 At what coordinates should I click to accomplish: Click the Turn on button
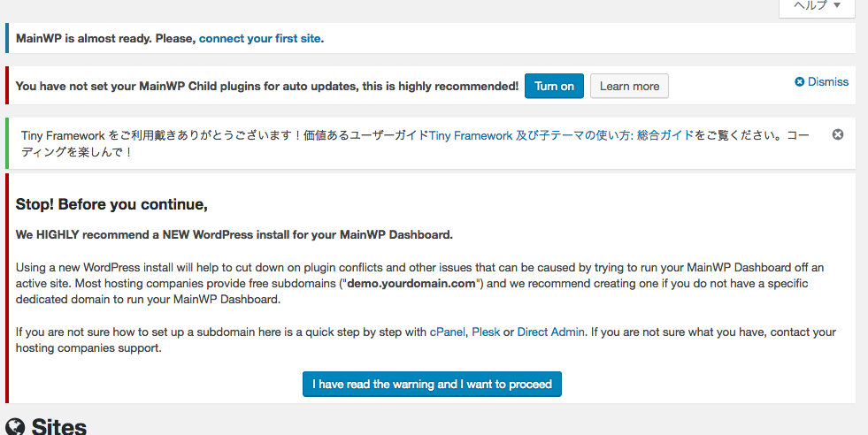pyautogui.click(x=554, y=87)
